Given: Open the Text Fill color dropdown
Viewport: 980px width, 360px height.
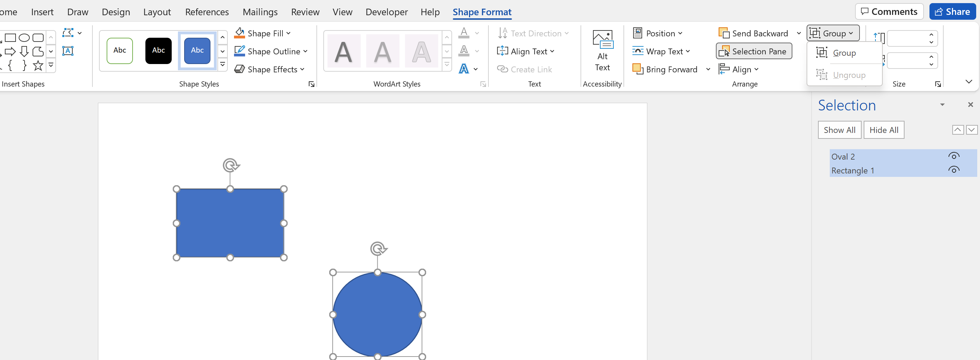Looking at the screenshot, I should pyautogui.click(x=477, y=33).
